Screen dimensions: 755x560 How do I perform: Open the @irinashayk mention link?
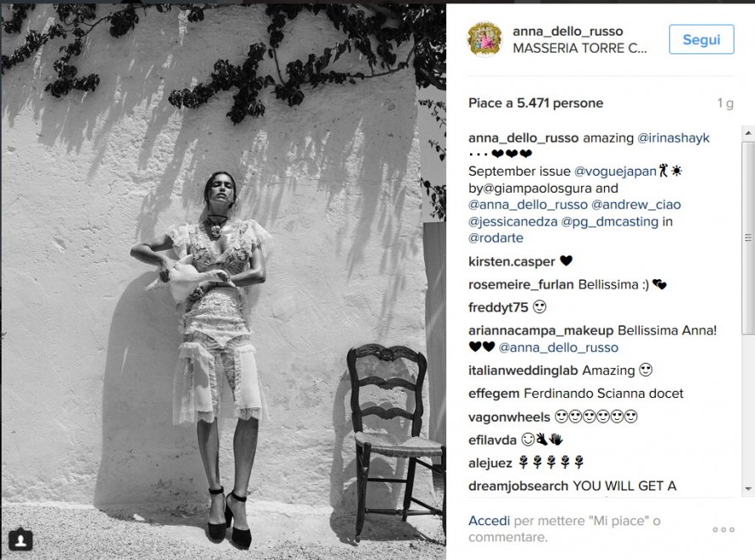pos(674,137)
